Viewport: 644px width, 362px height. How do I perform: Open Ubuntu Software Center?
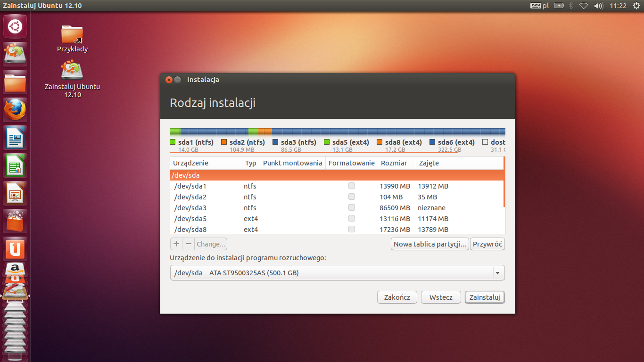point(16,221)
